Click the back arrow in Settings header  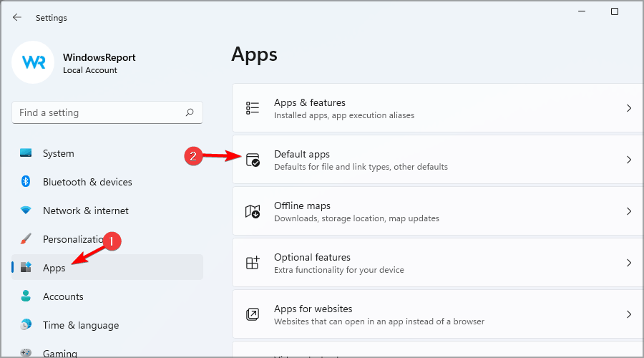[17, 17]
